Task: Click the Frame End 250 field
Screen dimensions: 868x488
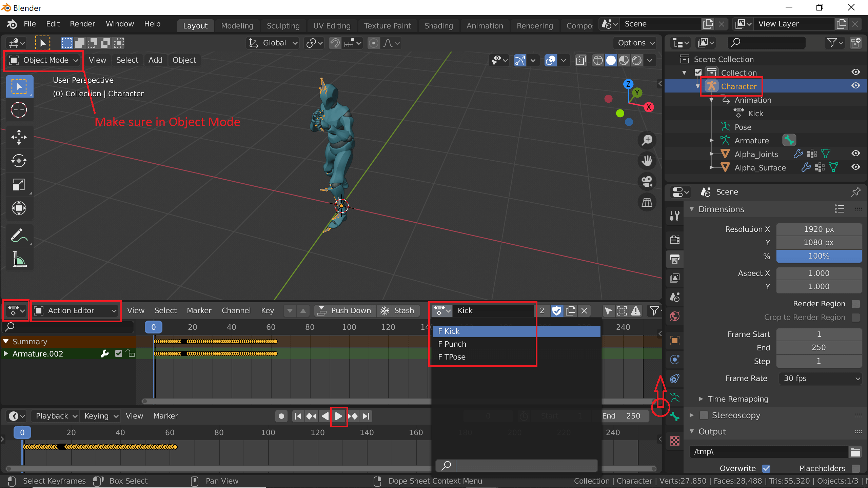Action: click(x=819, y=347)
